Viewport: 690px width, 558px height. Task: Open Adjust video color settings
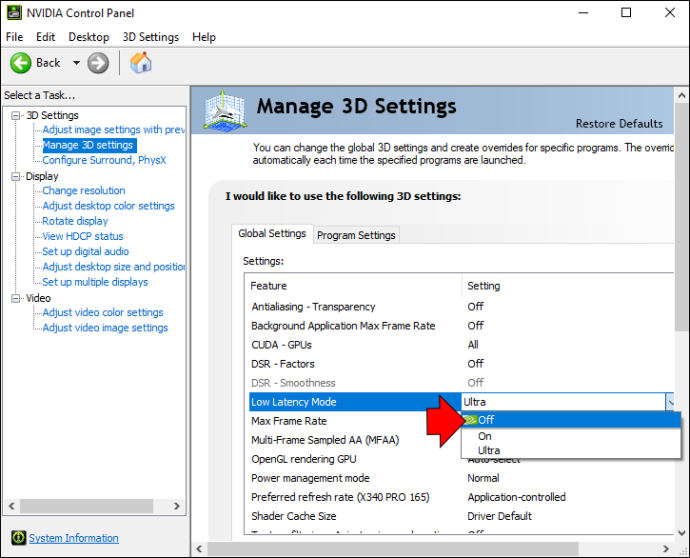tap(103, 312)
